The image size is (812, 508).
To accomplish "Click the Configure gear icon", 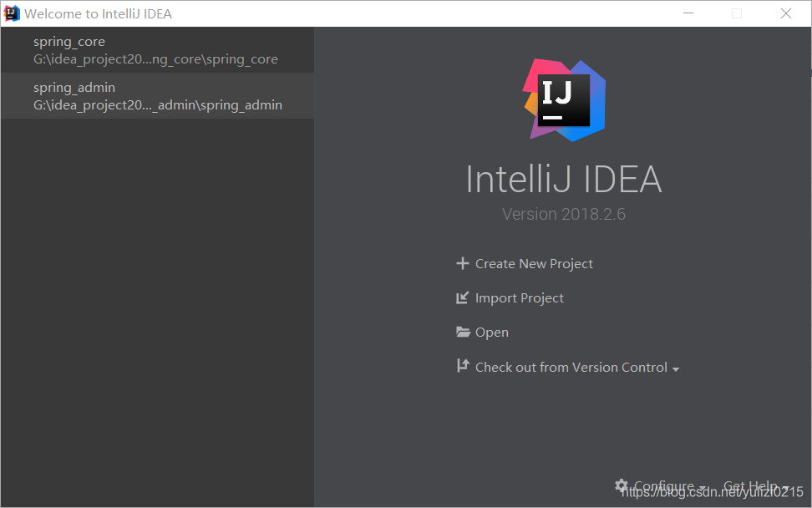I will [622, 485].
